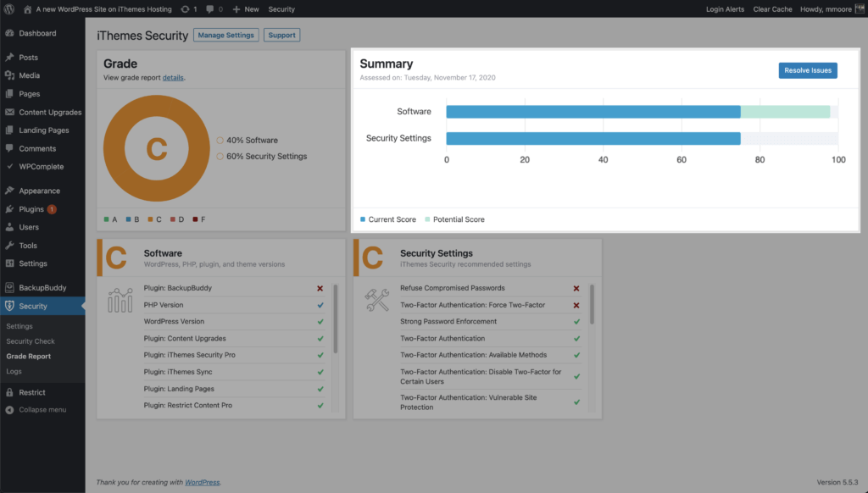Click the blue B grade legend swatch
This screenshot has height=493, width=868.
tap(129, 219)
